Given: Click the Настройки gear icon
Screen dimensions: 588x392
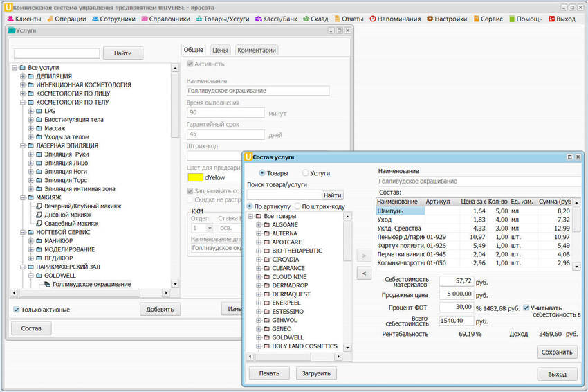Looking at the screenshot, I should 430,19.
